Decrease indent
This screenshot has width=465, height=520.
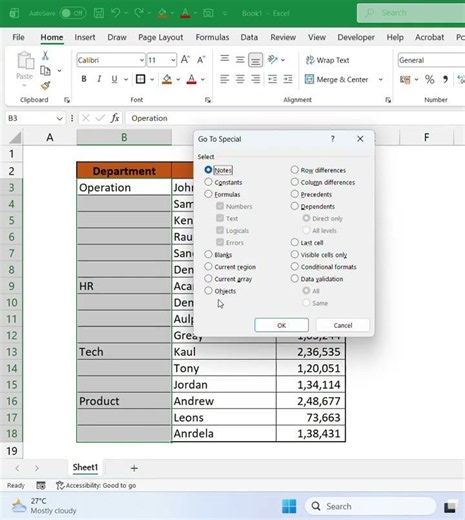(272, 79)
